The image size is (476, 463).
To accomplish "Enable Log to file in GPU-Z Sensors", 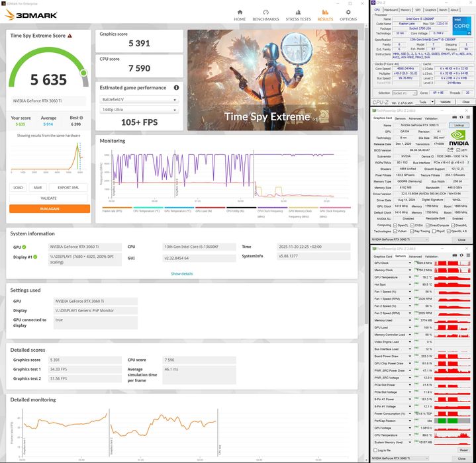I will (x=375, y=450).
